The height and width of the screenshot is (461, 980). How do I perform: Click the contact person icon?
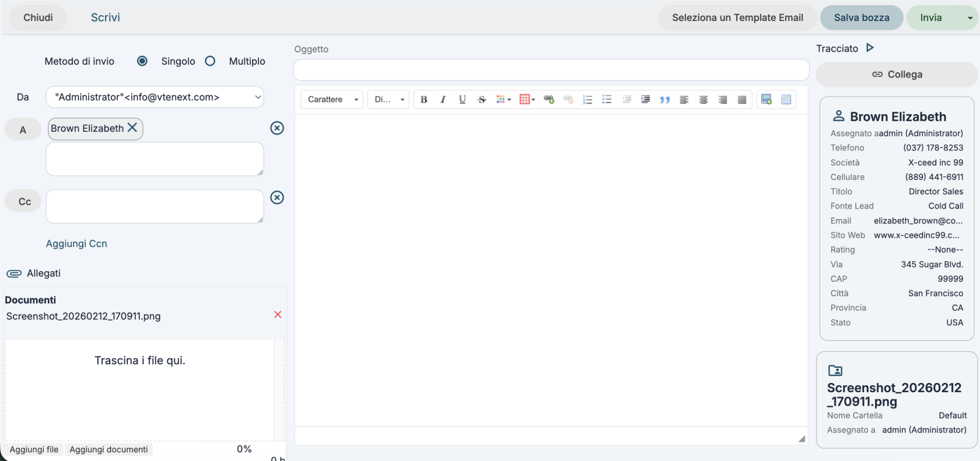(838, 115)
